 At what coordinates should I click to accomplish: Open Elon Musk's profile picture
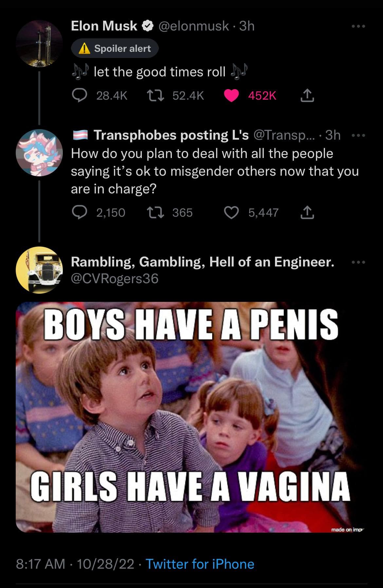[x=39, y=44]
